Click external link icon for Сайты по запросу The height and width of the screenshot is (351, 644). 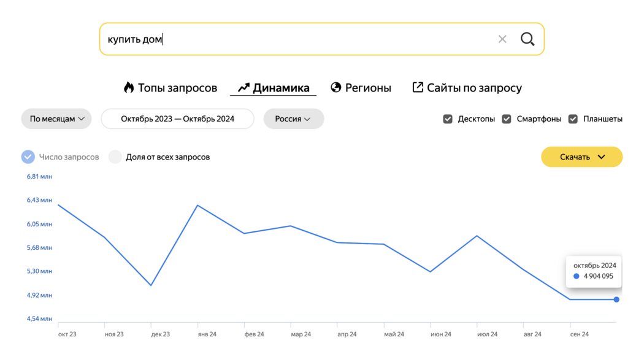418,87
